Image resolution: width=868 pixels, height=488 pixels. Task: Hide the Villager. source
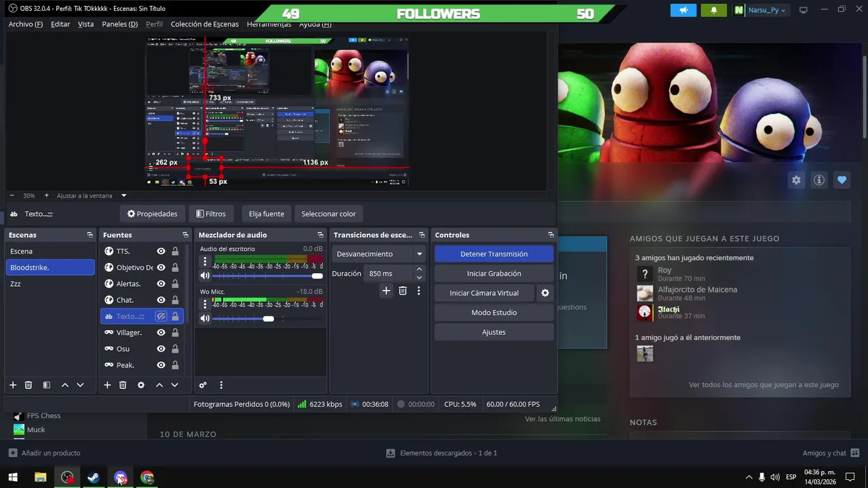pyautogui.click(x=161, y=332)
